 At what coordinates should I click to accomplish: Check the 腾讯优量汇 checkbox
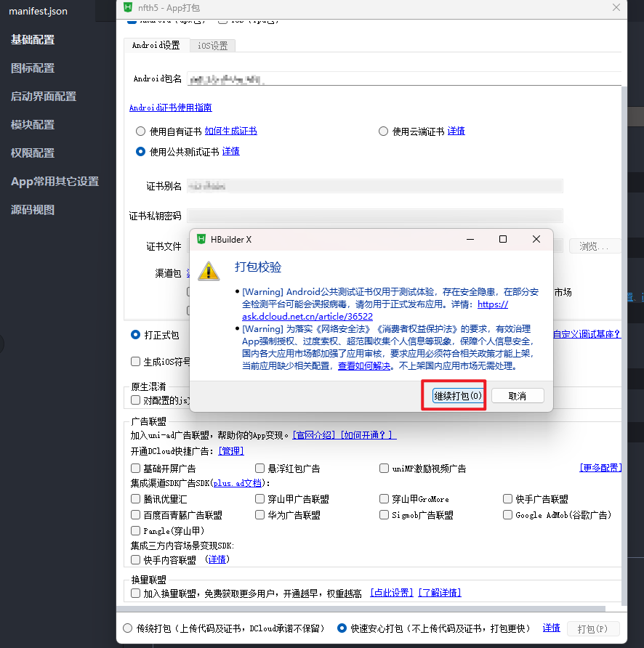(x=136, y=499)
